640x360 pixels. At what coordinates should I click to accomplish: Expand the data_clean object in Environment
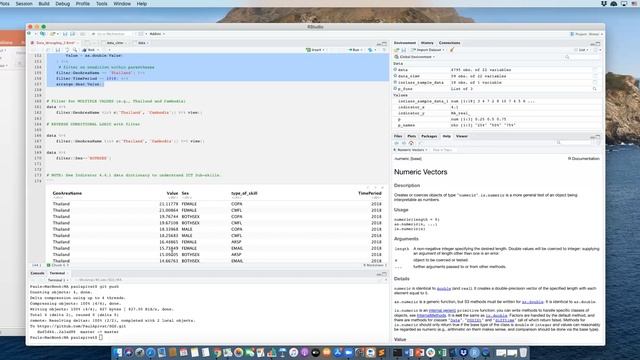395,76
